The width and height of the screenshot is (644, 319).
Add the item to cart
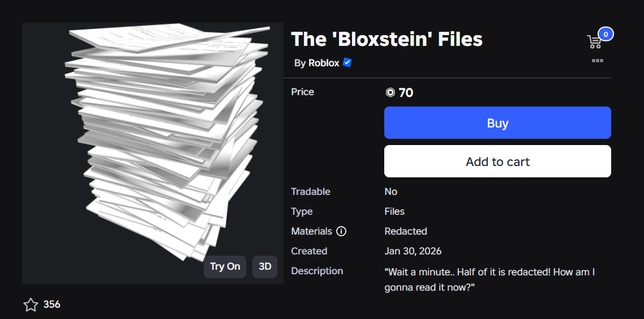(x=497, y=161)
